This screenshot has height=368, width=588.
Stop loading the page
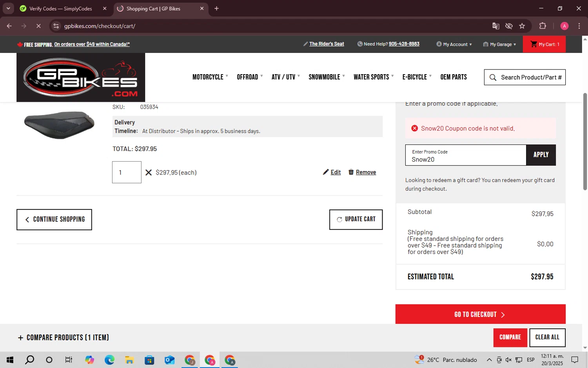pos(38,26)
